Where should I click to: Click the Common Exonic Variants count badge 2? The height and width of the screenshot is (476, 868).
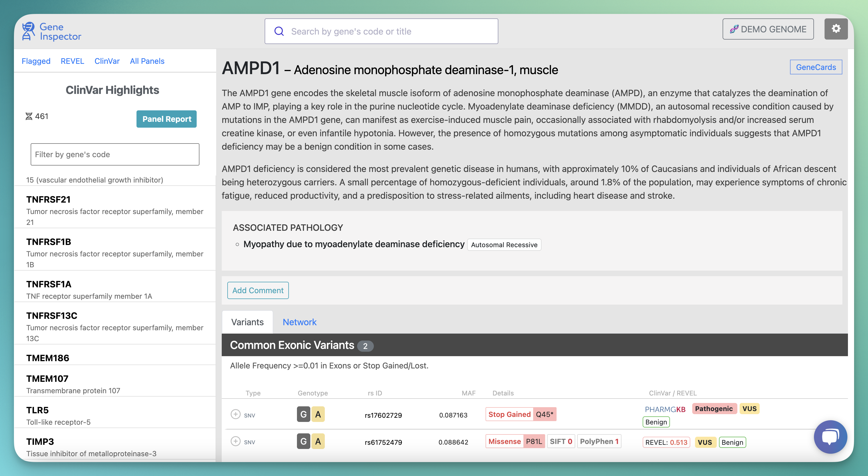pyautogui.click(x=365, y=346)
